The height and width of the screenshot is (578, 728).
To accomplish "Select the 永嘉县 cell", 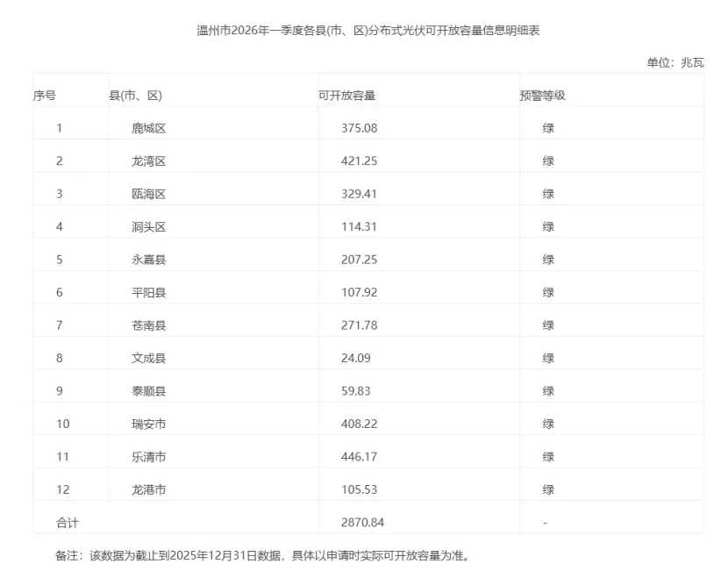I will pos(148,260).
